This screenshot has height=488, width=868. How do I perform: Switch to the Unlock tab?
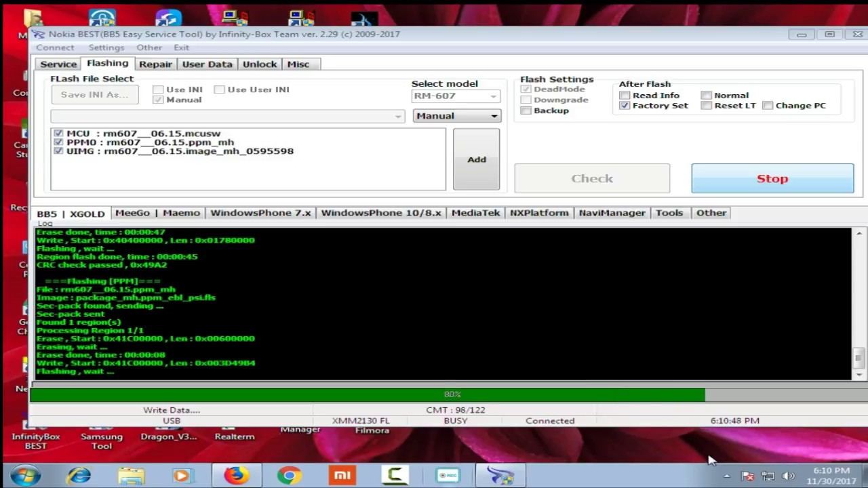pos(260,64)
